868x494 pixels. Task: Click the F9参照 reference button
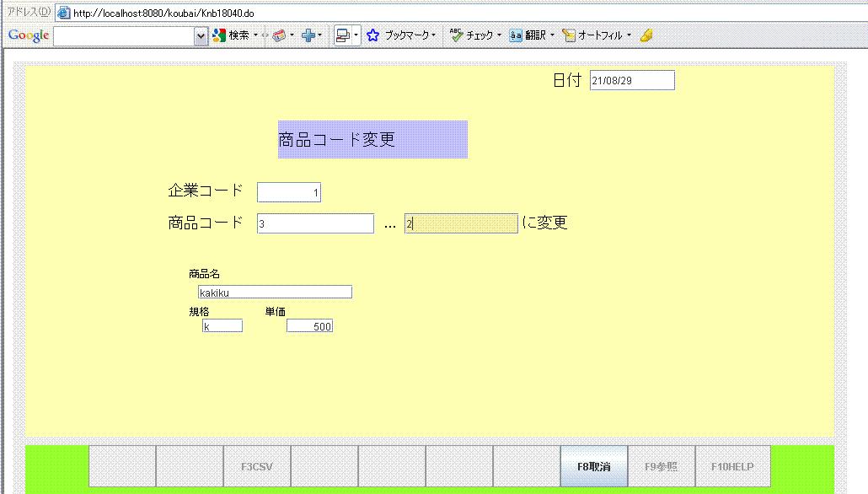pos(662,466)
